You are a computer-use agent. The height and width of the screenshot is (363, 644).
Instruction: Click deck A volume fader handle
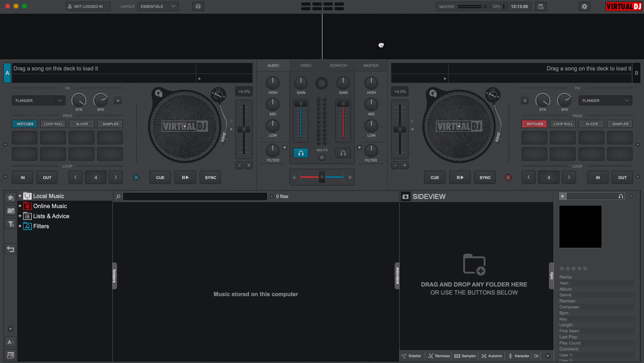(x=301, y=103)
